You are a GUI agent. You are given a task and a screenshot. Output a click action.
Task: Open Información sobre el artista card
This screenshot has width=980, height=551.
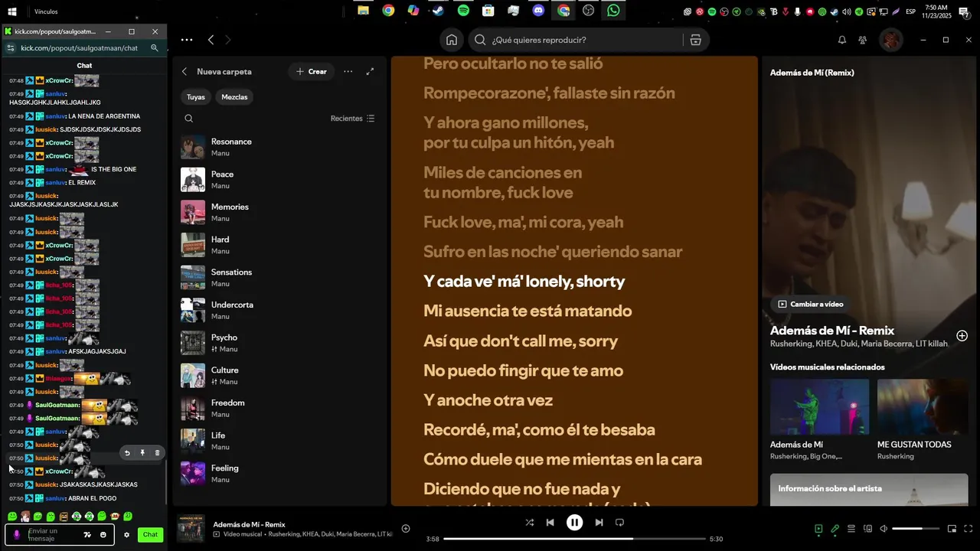tap(869, 490)
